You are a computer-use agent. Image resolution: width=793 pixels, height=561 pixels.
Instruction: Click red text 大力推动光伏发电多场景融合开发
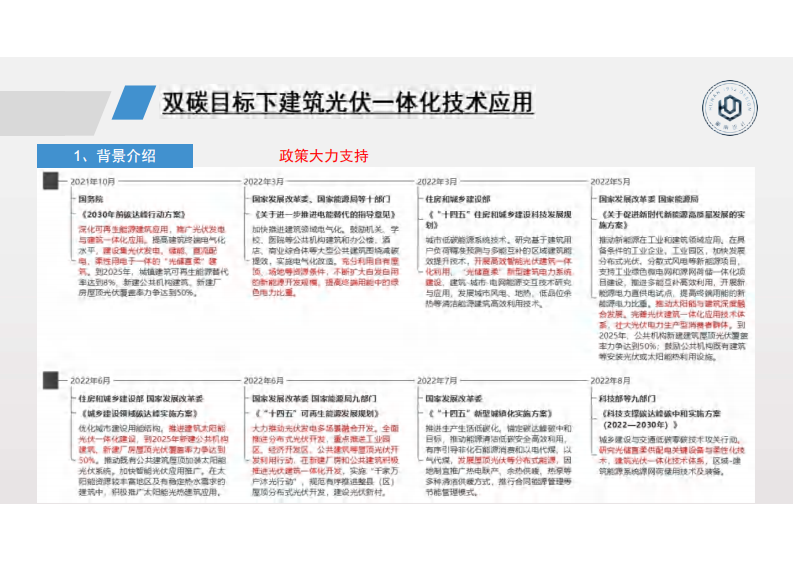click(x=314, y=428)
